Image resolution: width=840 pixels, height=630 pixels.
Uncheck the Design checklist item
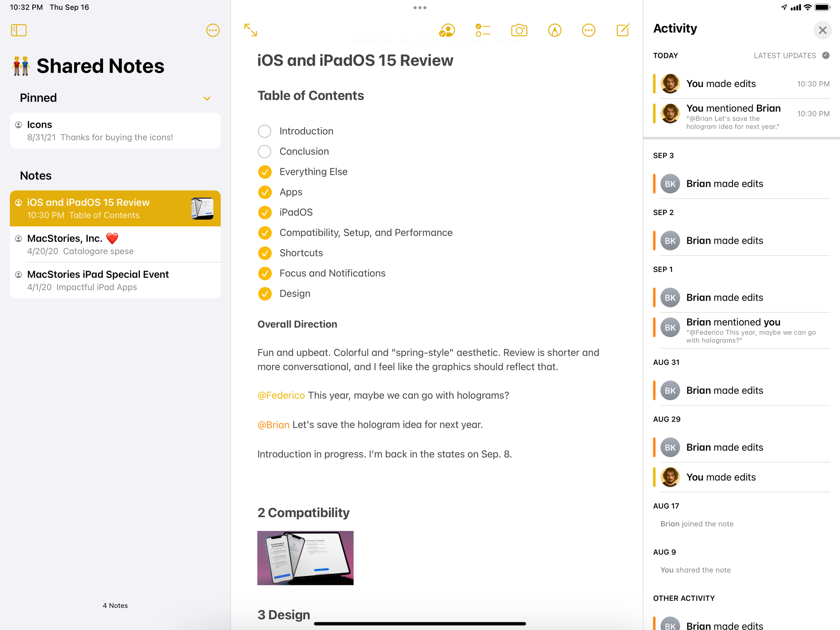coord(265,293)
